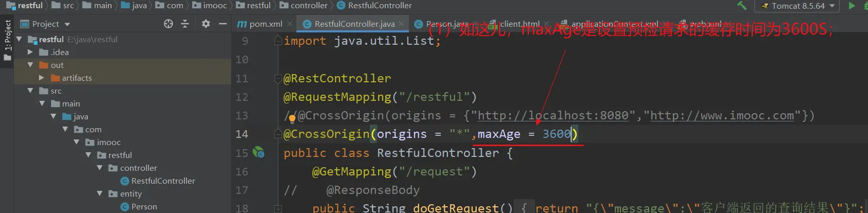Hide the Project panel with minus icon
The image size is (868, 213).
(222, 24)
